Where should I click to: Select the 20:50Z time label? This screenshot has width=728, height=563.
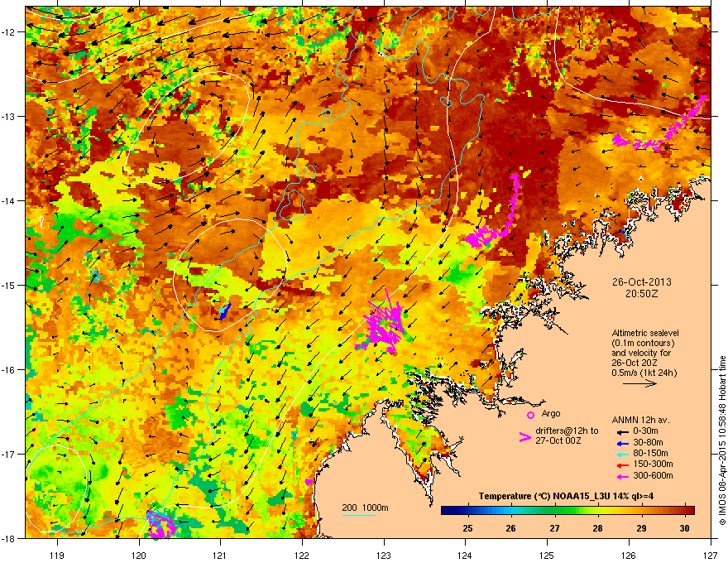641,294
